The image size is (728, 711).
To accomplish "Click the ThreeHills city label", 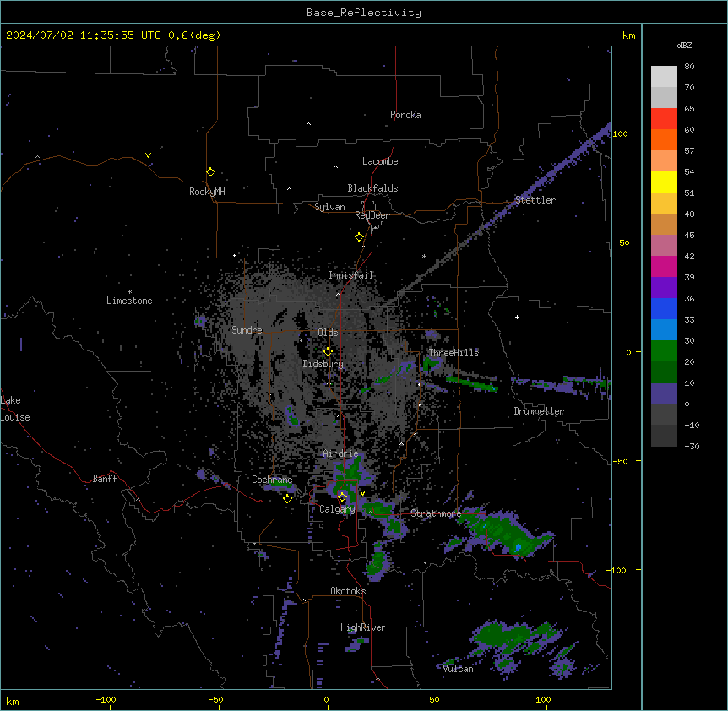I will (x=454, y=353).
